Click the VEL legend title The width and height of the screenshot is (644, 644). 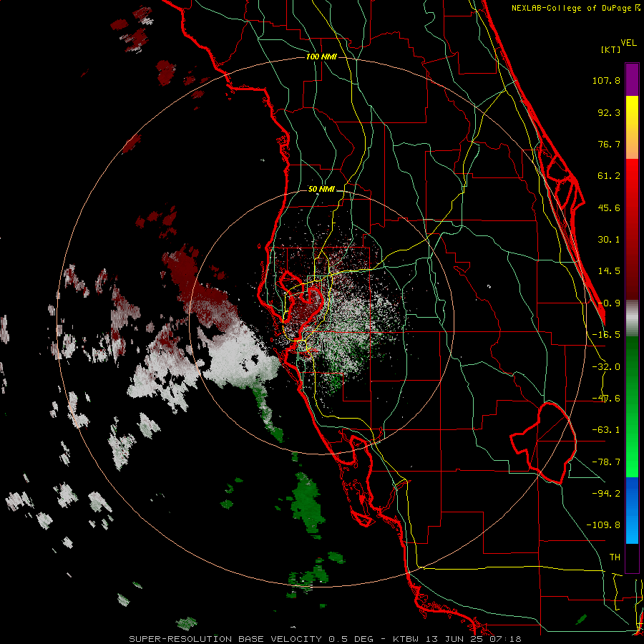[x=628, y=42]
